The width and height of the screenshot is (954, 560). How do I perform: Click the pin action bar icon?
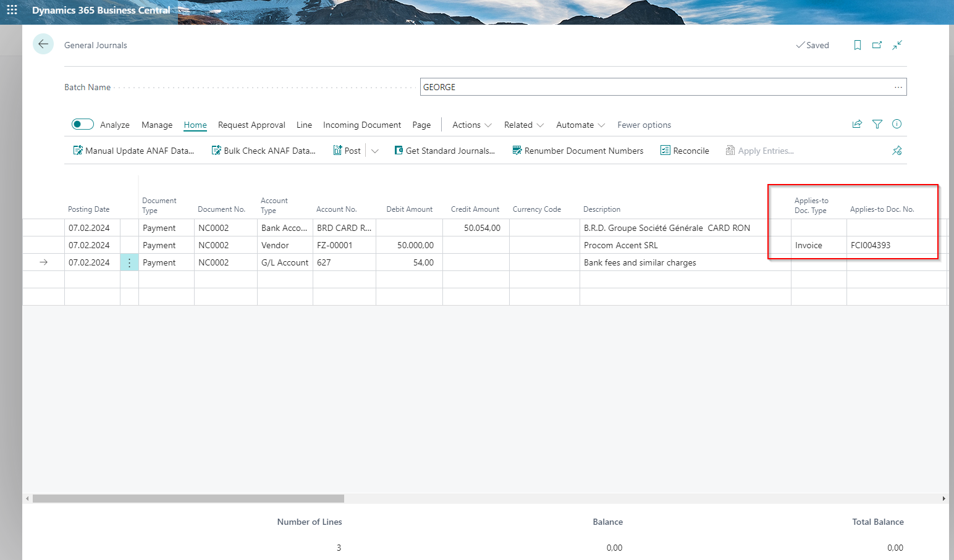pyautogui.click(x=897, y=151)
